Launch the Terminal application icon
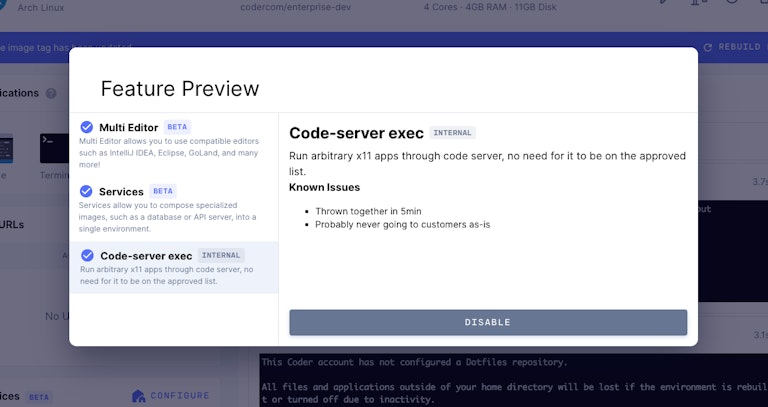Screen dimensions: 768x407 click(x=52, y=148)
